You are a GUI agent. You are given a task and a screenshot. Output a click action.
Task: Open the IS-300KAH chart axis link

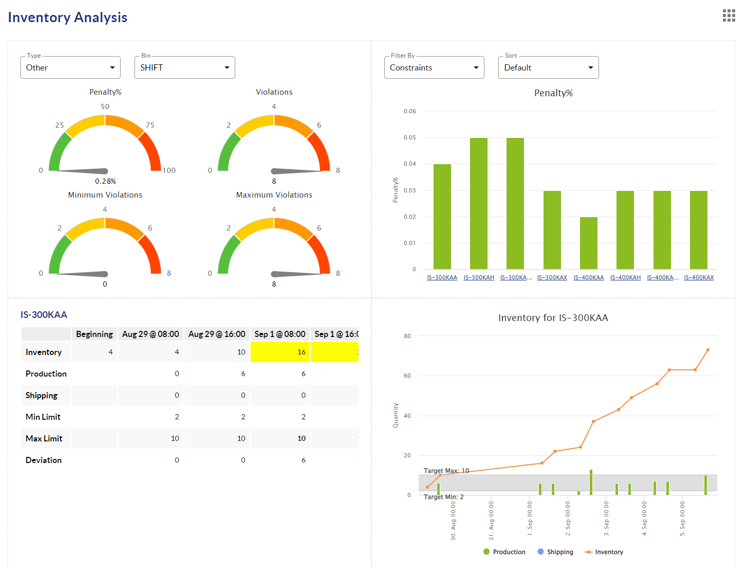pyautogui.click(x=479, y=277)
